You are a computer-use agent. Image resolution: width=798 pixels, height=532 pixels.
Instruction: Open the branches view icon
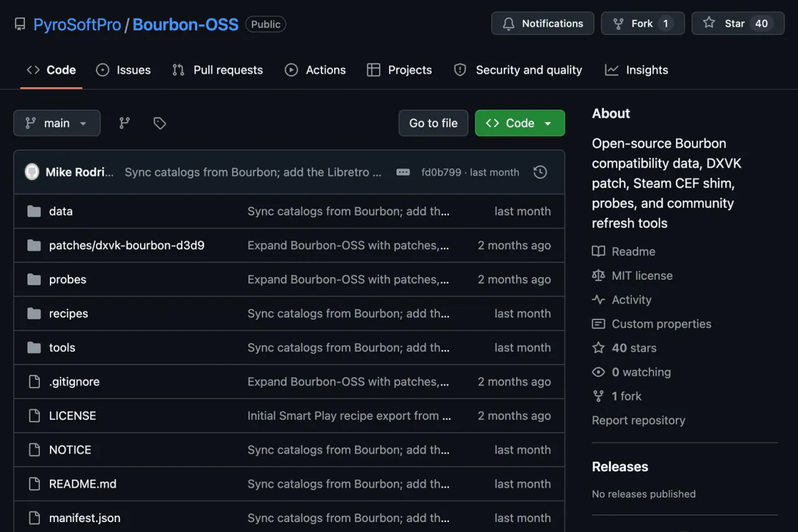click(x=125, y=123)
